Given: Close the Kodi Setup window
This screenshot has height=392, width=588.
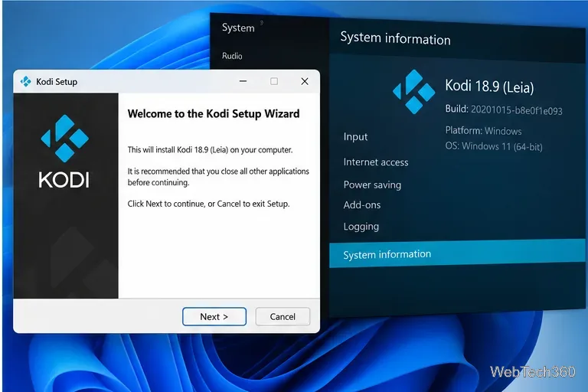Looking at the screenshot, I should (x=305, y=81).
